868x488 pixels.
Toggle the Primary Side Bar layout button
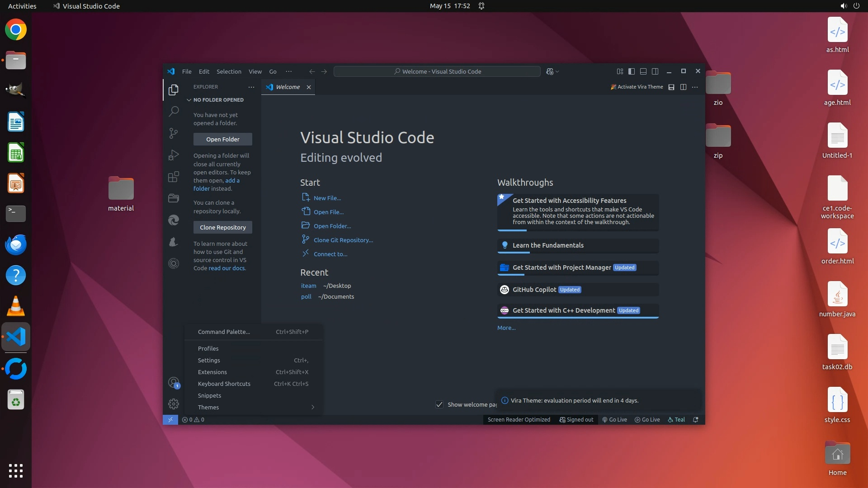(x=632, y=71)
